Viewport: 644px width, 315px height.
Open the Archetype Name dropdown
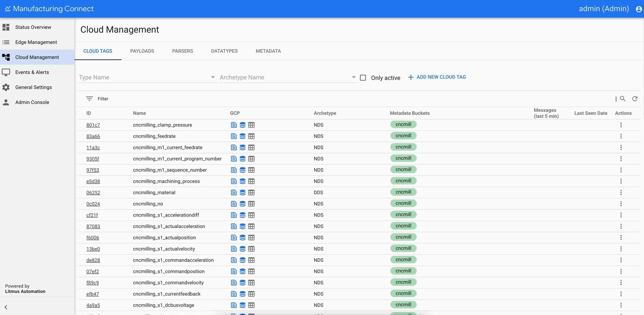pyautogui.click(x=353, y=77)
